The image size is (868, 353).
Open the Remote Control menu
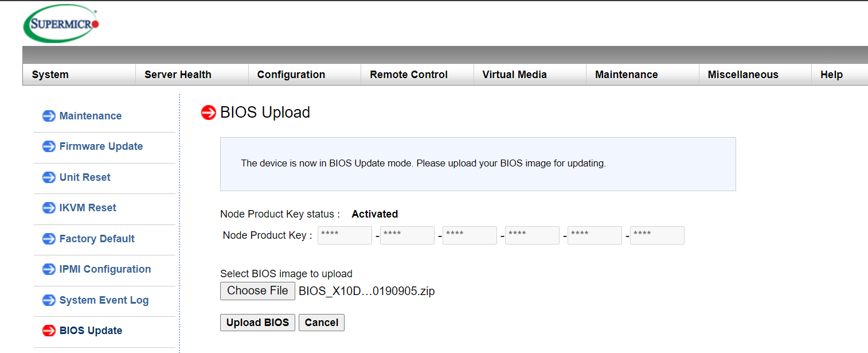pyautogui.click(x=409, y=75)
